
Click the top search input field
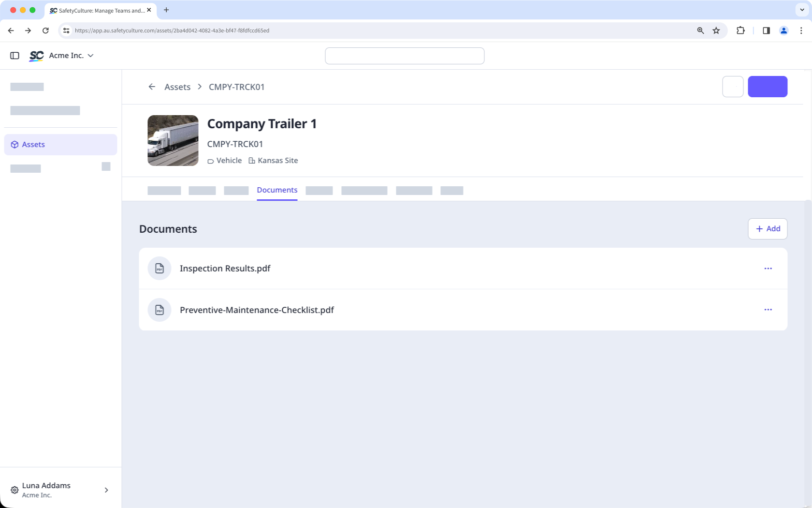pyautogui.click(x=405, y=56)
